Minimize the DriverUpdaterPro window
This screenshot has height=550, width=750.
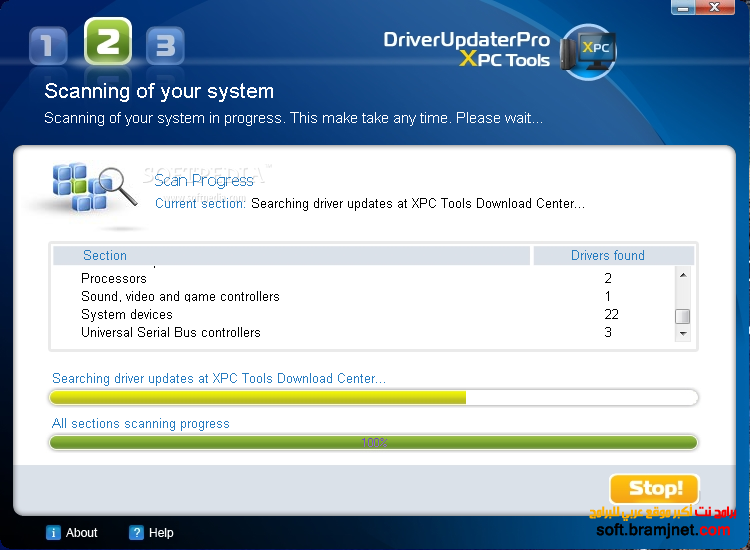[683, 7]
